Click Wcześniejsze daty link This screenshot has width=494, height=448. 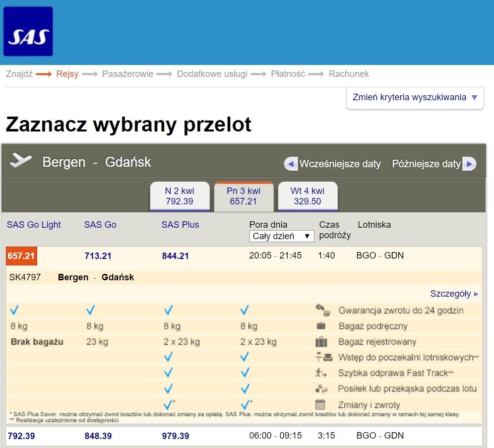340,164
